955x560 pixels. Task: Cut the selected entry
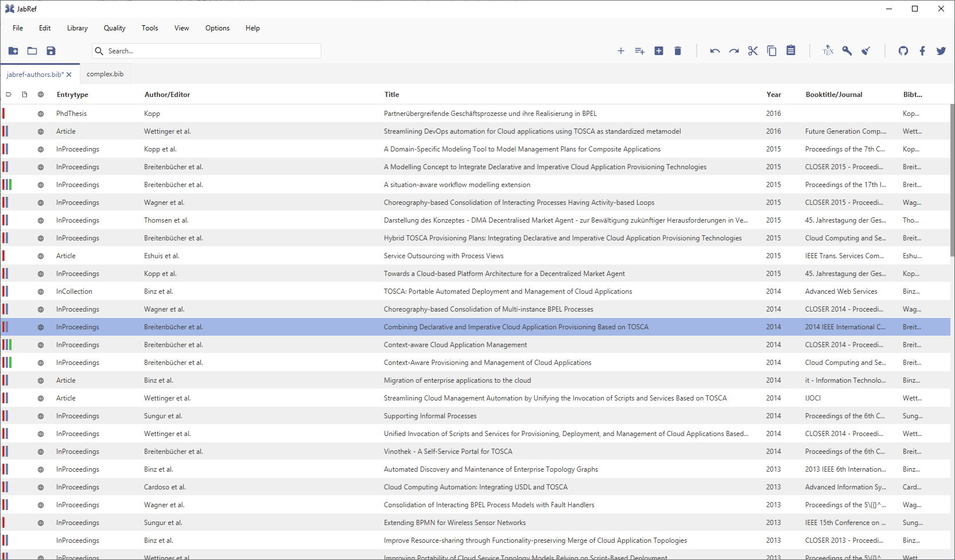tap(752, 51)
